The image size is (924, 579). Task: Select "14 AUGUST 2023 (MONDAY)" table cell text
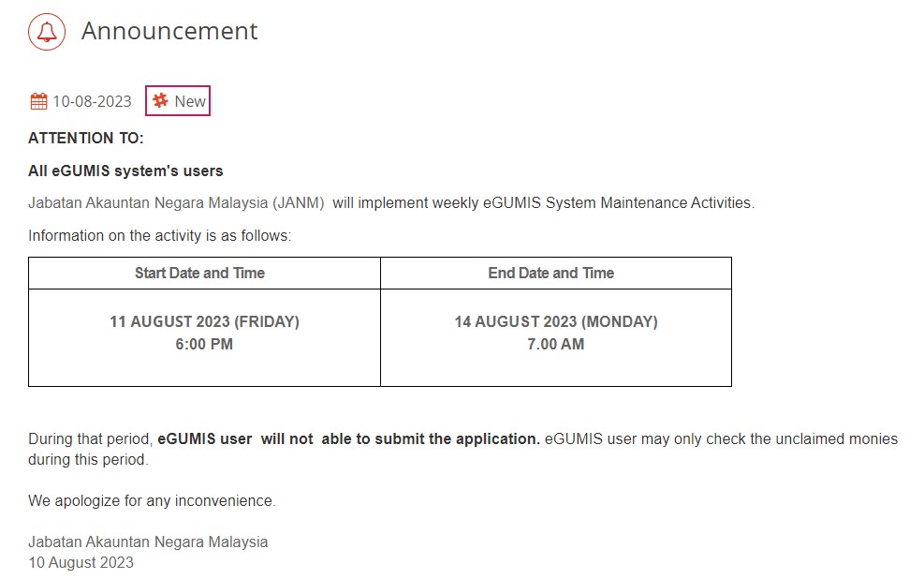tap(556, 322)
